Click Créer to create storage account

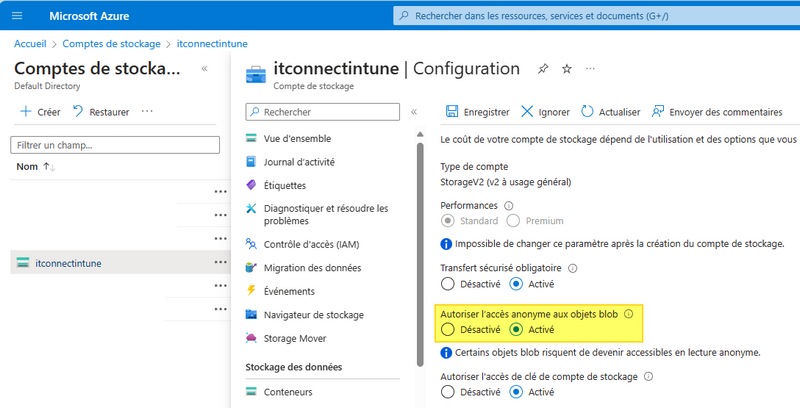coord(40,112)
